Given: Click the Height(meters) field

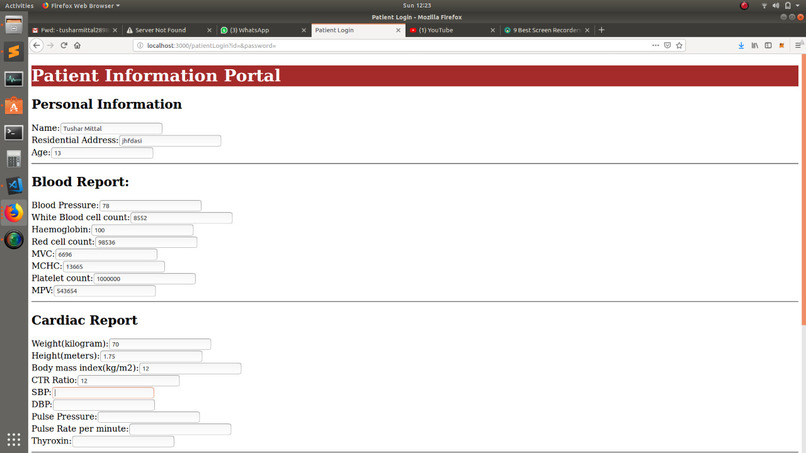Looking at the screenshot, I should (151, 356).
